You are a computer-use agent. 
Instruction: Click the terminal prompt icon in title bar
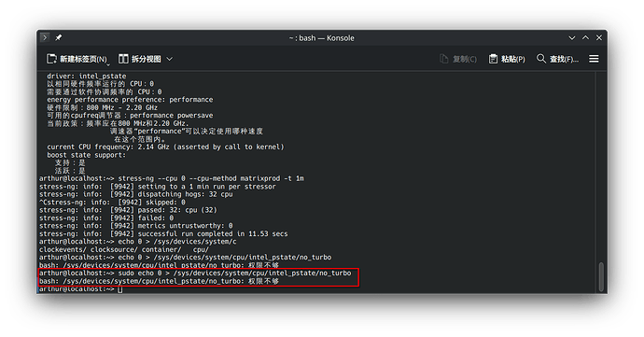point(45,37)
